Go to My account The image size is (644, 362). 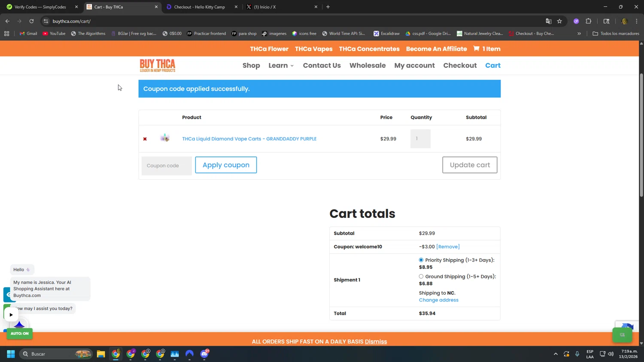tap(414, 66)
